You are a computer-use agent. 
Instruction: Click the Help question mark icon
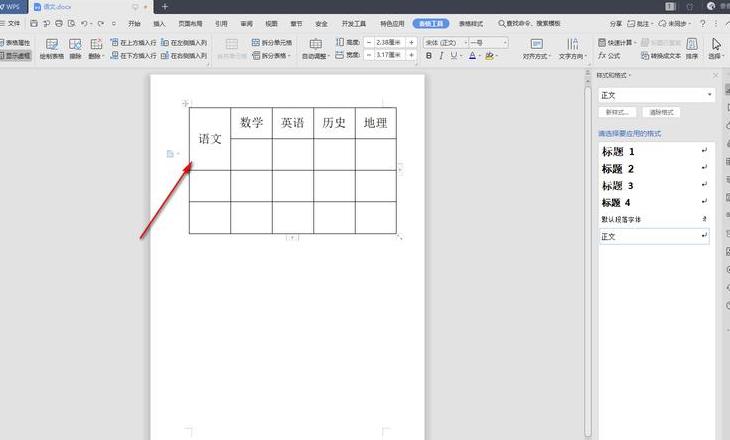703,23
